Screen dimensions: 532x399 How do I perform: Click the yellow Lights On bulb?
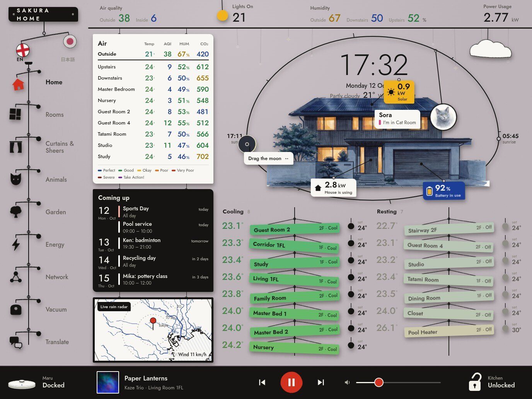tap(222, 16)
